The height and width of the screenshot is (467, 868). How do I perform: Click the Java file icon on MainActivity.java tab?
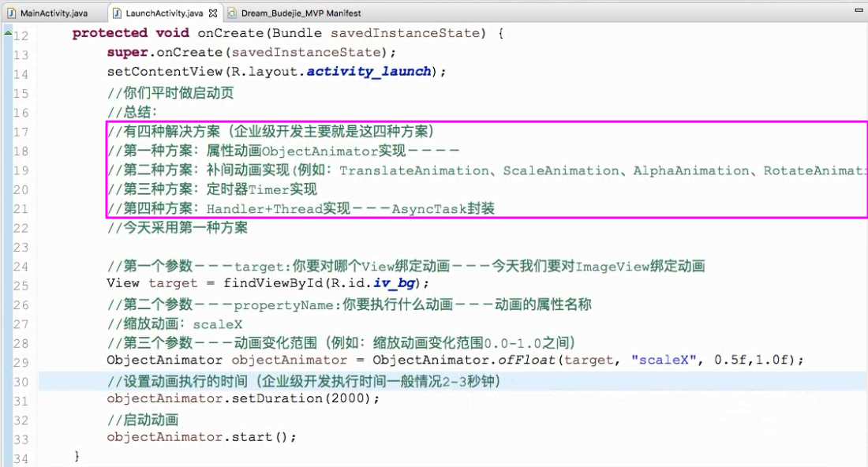click(x=12, y=13)
